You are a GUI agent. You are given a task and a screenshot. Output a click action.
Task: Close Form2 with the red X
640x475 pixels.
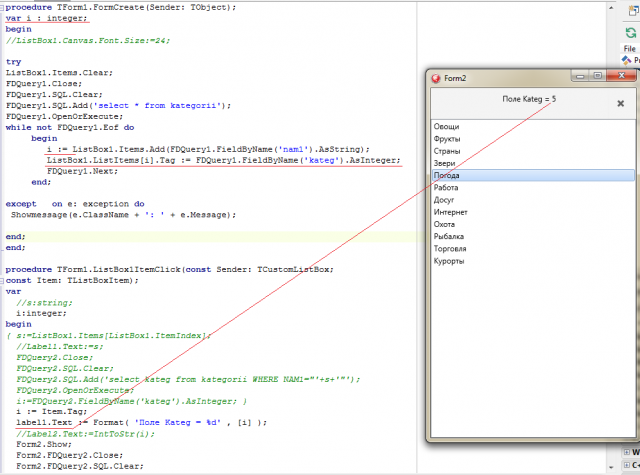pyautogui.click(x=621, y=75)
